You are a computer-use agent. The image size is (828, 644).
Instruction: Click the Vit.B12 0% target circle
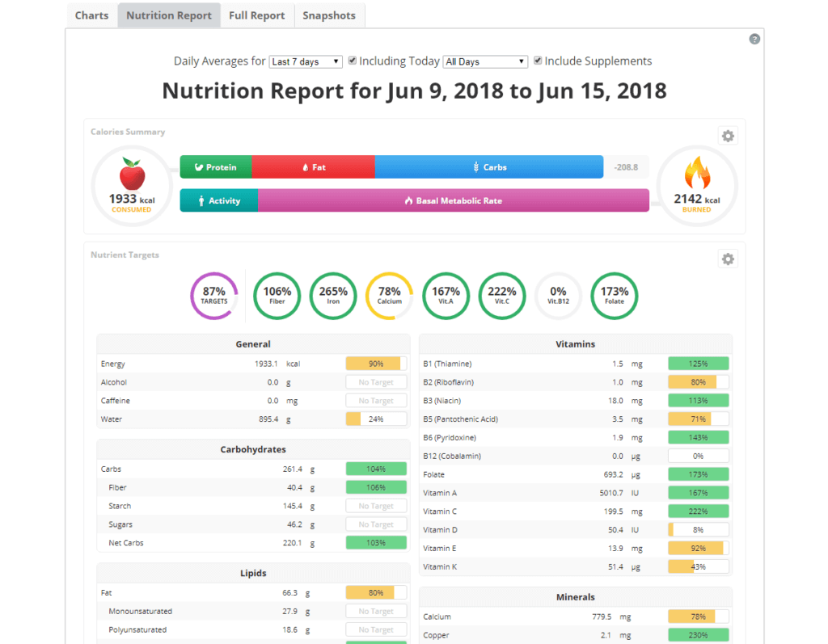coord(558,296)
